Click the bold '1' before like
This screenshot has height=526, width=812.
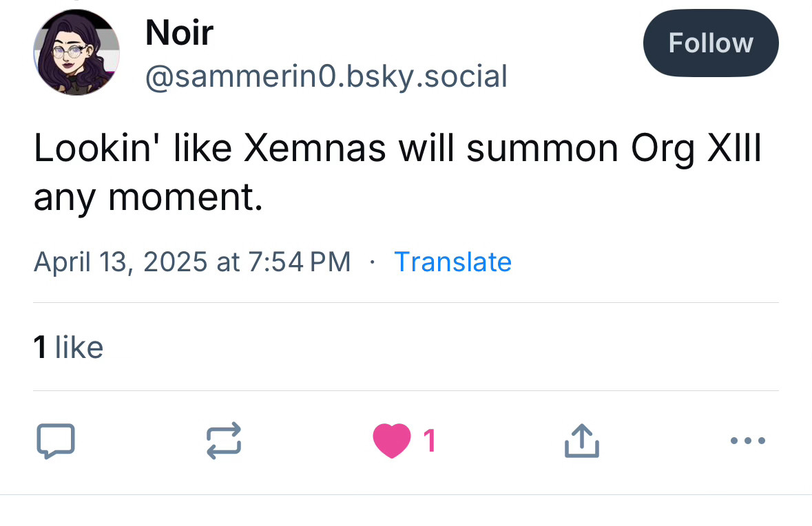[x=40, y=347]
